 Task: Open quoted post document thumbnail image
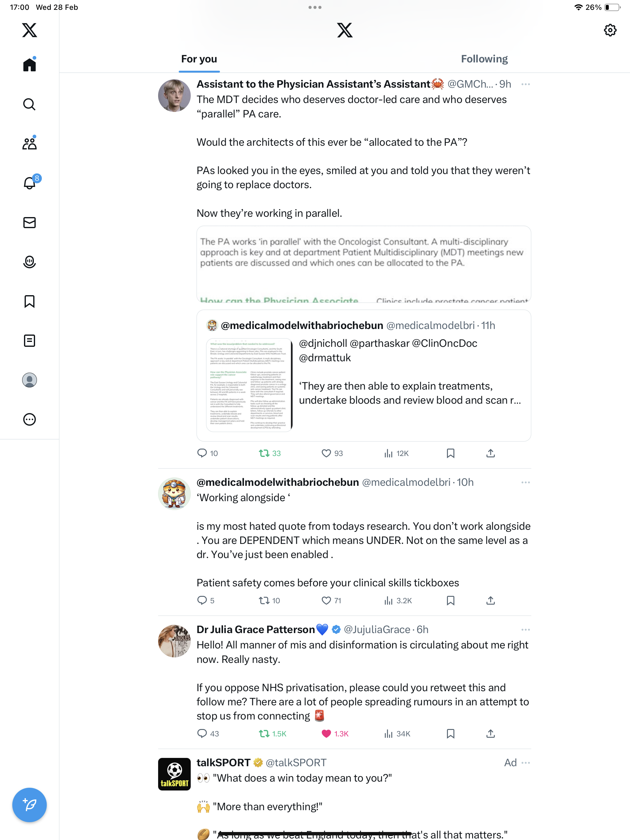click(249, 385)
